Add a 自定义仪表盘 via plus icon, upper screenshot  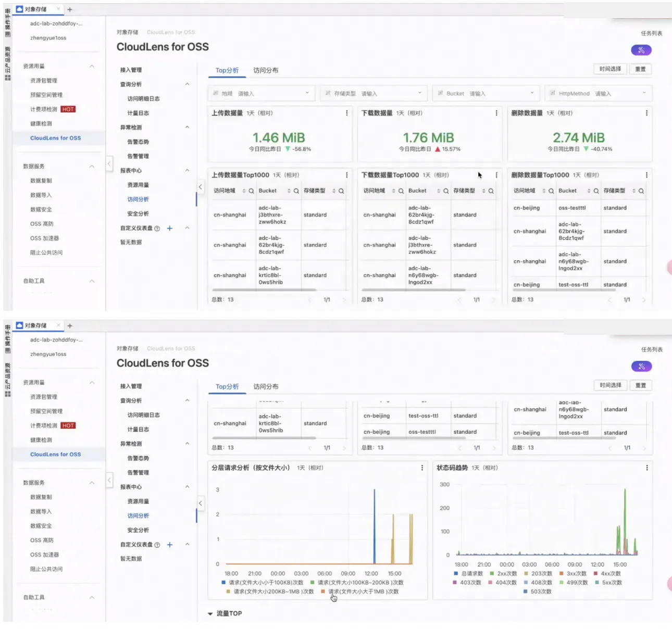[169, 228]
